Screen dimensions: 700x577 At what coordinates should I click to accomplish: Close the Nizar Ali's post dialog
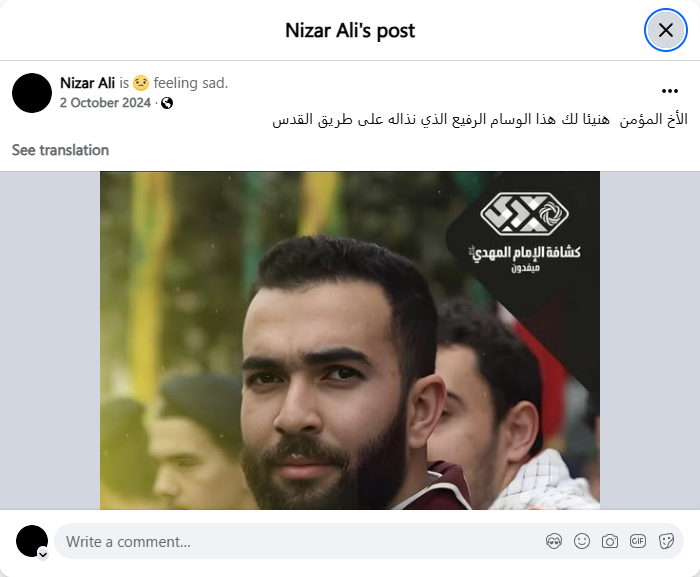[666, 30]
